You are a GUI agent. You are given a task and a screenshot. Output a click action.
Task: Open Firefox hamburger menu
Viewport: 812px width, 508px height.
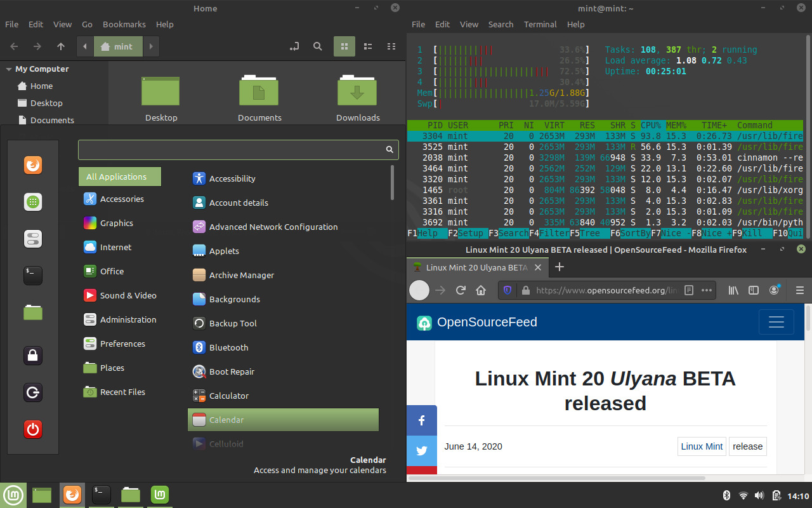[x=799, y=290]
